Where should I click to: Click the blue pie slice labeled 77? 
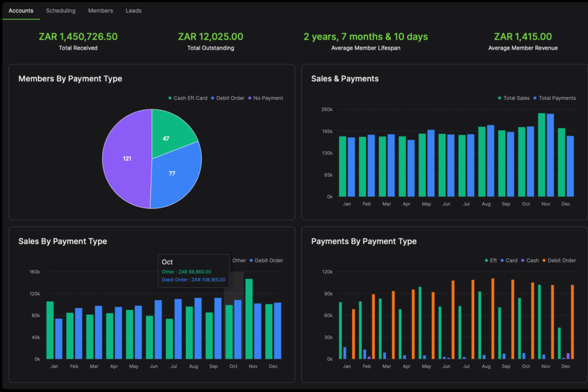coord(172,173)
